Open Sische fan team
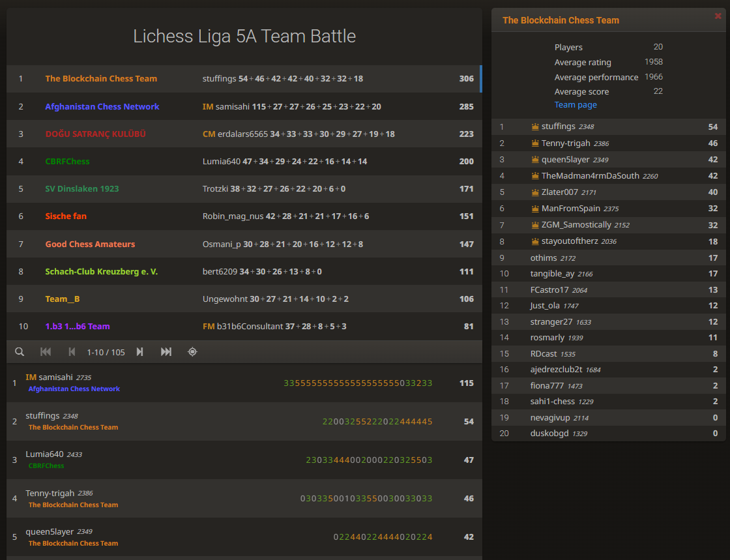The image size is (730, 560). click(66, 216)
